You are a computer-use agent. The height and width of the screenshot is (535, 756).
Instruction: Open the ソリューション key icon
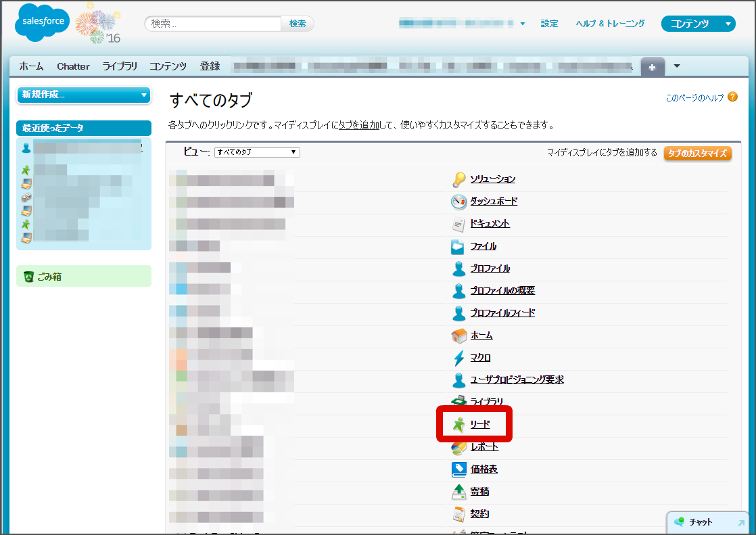[459, 179]
